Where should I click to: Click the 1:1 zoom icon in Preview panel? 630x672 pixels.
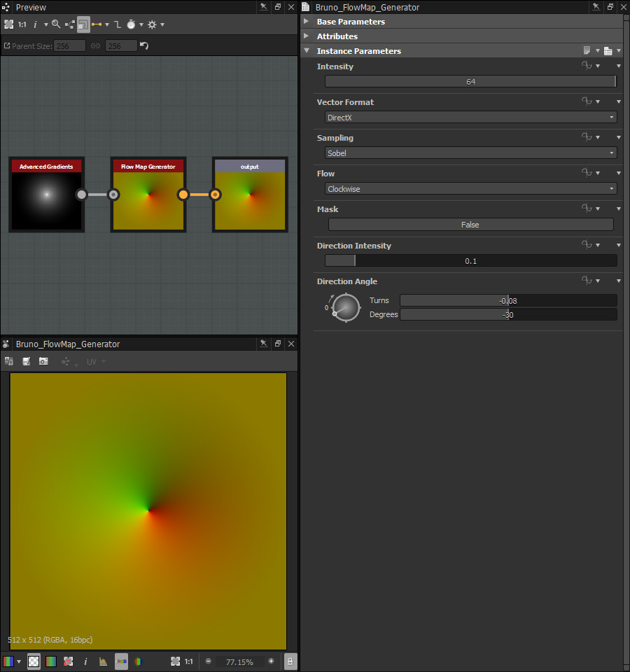pos(22,24)
